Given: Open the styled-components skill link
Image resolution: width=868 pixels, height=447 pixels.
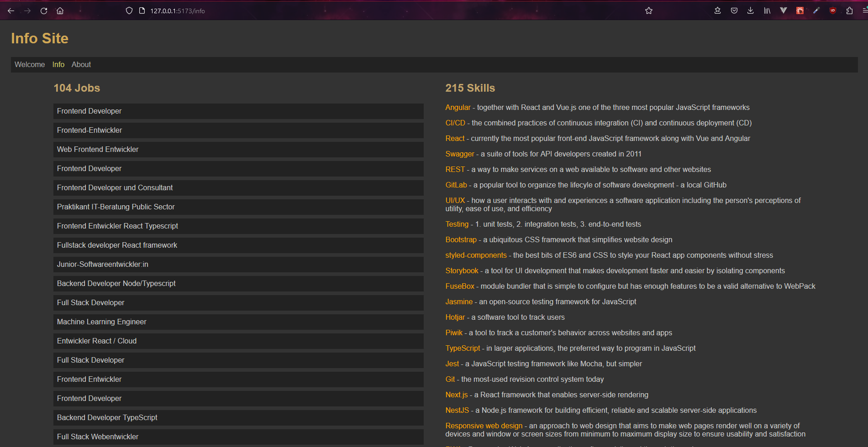Looking at the screenshot, I should pyautogui.click(x=476, y=255).
